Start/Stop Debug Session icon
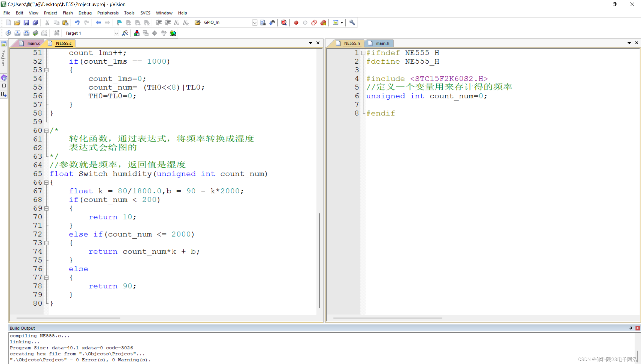This screenshot has width=641, height=364. point(284,23)
